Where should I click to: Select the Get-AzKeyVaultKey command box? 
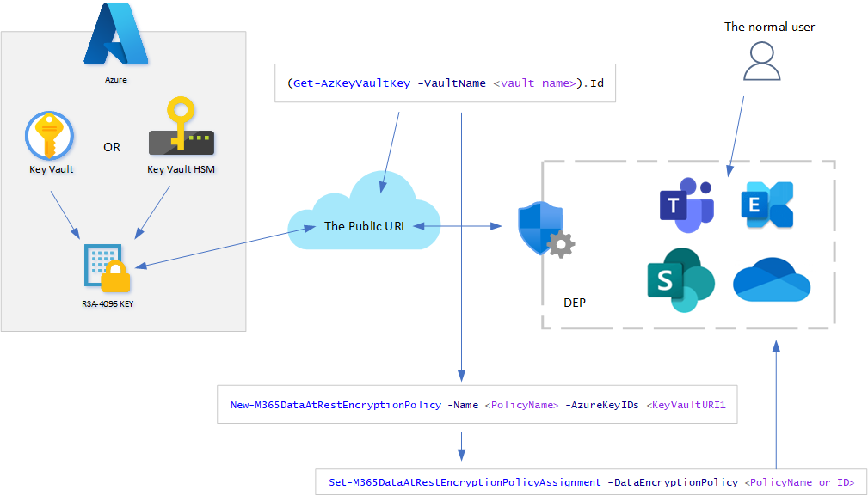click(444, 83)
